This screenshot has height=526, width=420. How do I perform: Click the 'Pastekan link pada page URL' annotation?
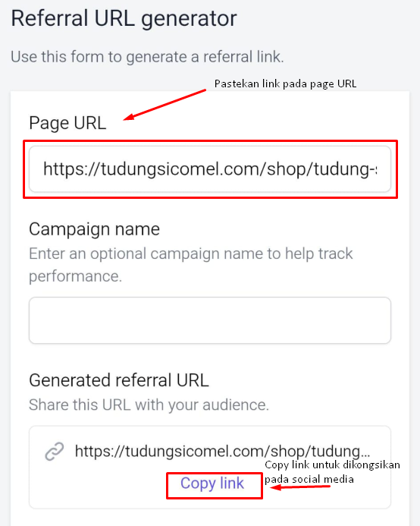285,83
